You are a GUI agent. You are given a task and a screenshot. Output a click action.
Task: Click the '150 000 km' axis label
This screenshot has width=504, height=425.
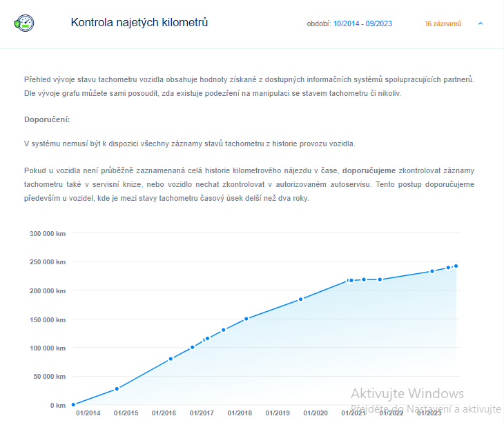tap(48, 320)
